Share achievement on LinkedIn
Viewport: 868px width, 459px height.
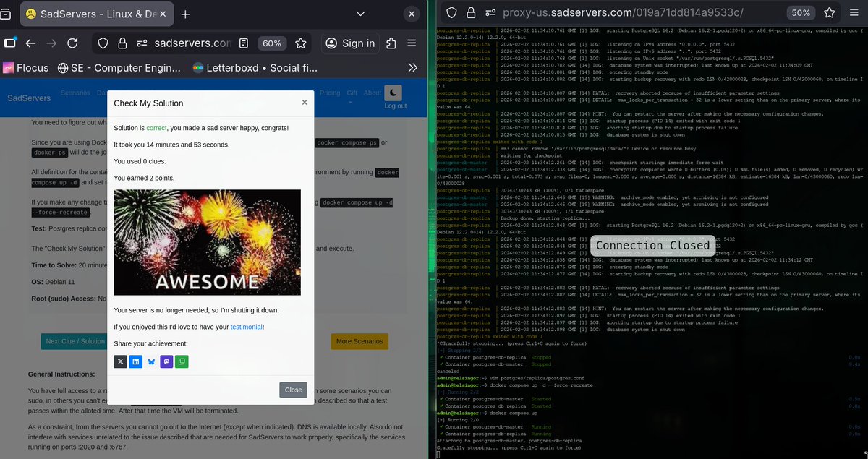135,361
